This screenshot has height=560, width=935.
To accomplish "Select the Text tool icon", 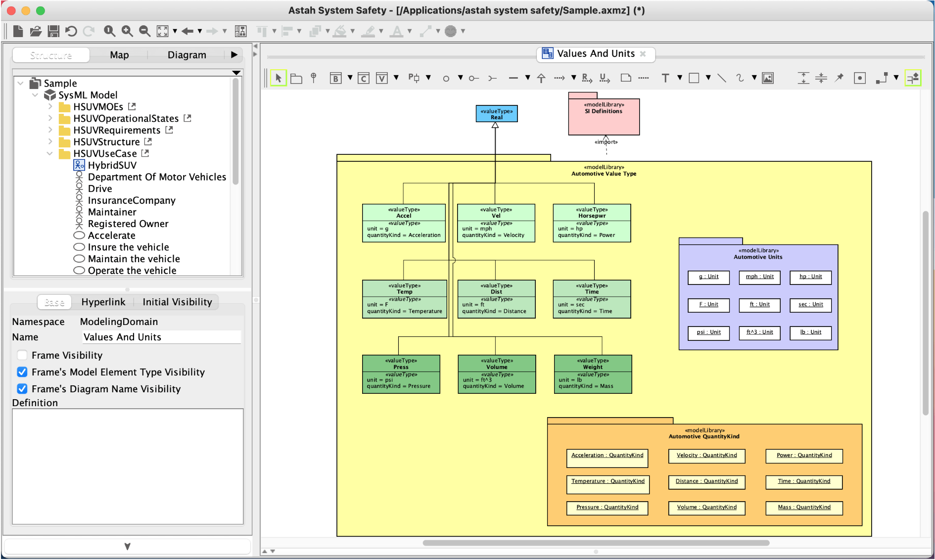I will [665, 78].
